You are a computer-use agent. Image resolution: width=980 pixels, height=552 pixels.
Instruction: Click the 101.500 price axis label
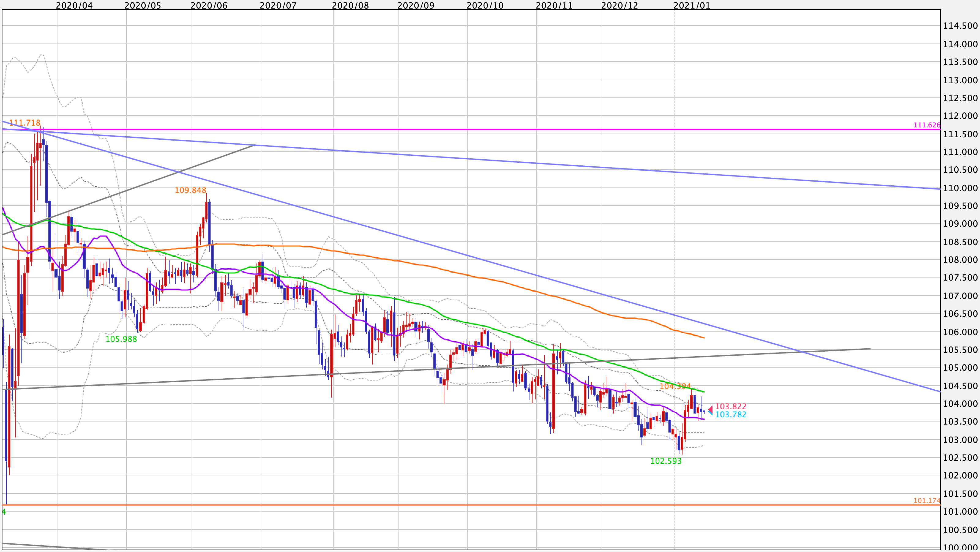tap(960, 494)
